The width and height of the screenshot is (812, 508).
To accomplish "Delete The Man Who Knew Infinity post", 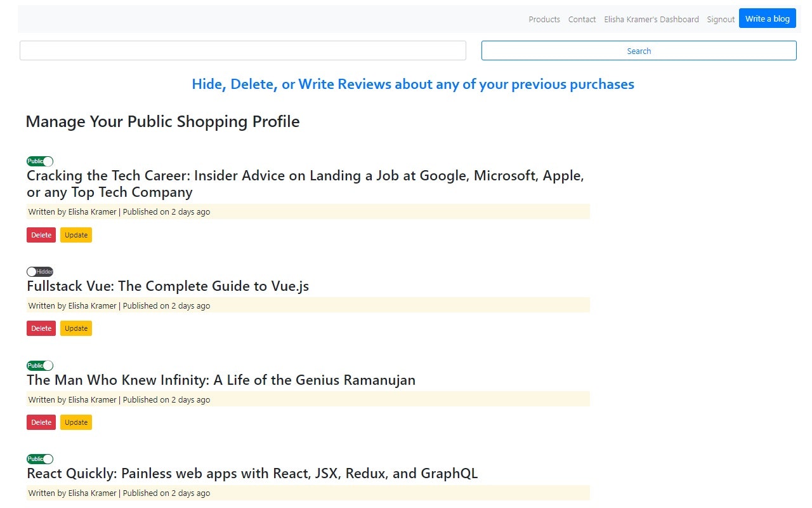I will tap(41, 422).
